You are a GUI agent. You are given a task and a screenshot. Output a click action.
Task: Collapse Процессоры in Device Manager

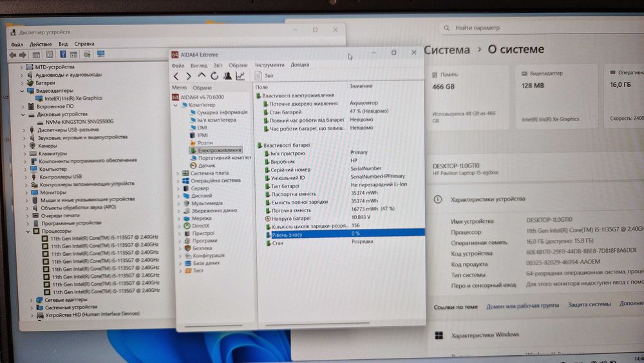(28, 231)
